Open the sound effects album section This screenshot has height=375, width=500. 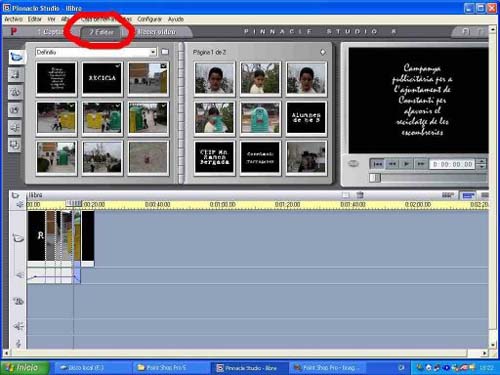pos(15,127)
